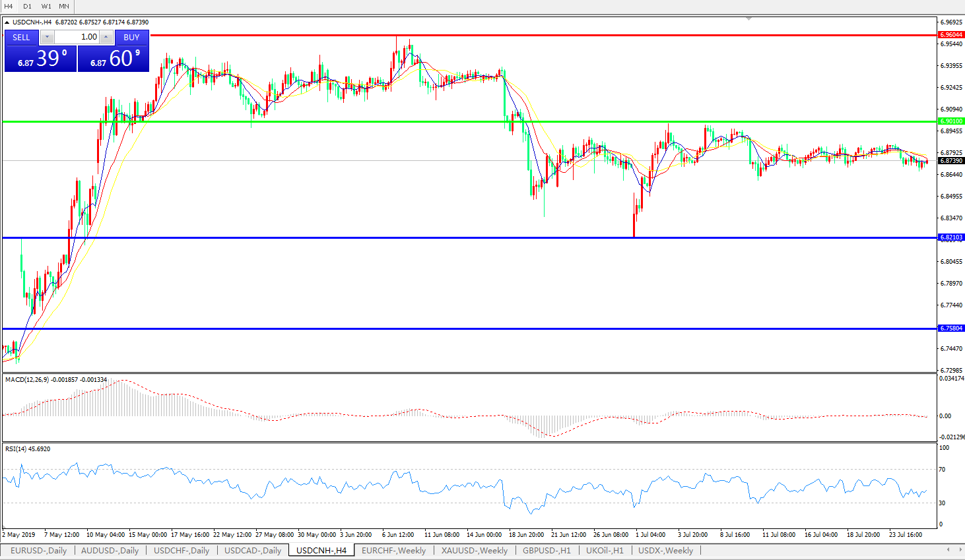The height and width of the screenshot is (560, 965).
Task: Toggle the W1 timeframe button
Action: point(46,7)
